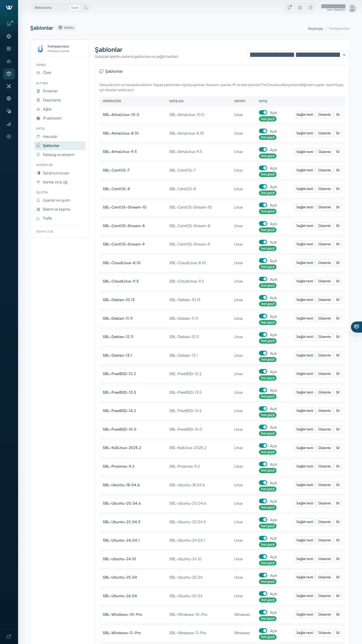Toggle sales switch for SBL-CentOS-7
Viewport: 362px width, 644px height.
coord(263,168)
